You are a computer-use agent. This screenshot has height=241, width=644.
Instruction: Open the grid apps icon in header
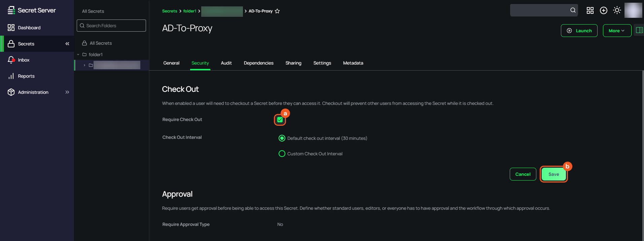pos(590,10)
